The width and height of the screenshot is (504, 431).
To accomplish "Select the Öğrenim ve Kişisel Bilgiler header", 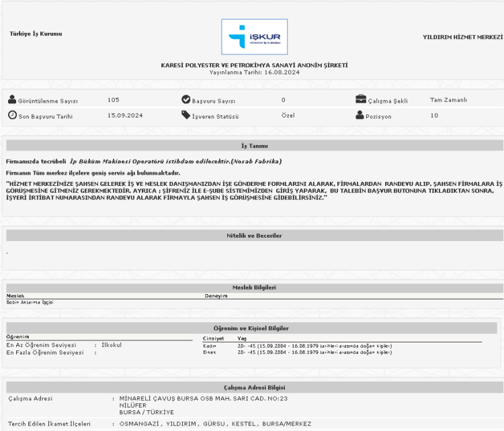I will click(x=255, y=328).
